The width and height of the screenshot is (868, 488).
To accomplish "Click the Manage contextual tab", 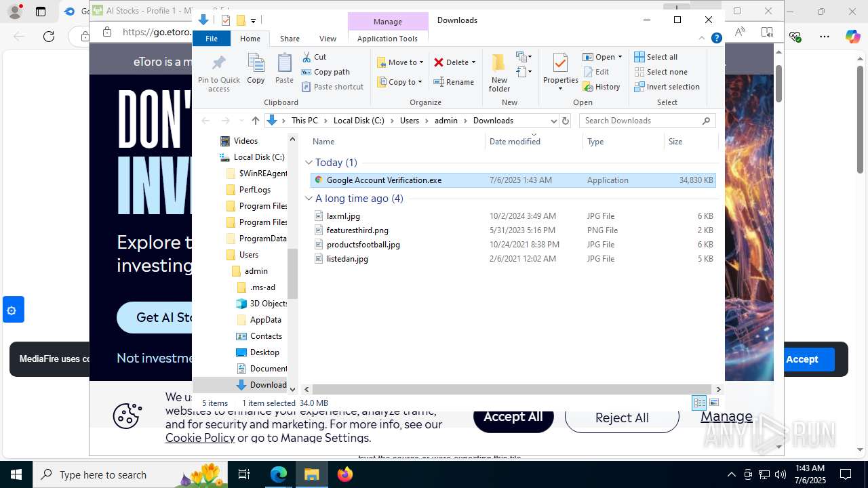I will 388,22.
